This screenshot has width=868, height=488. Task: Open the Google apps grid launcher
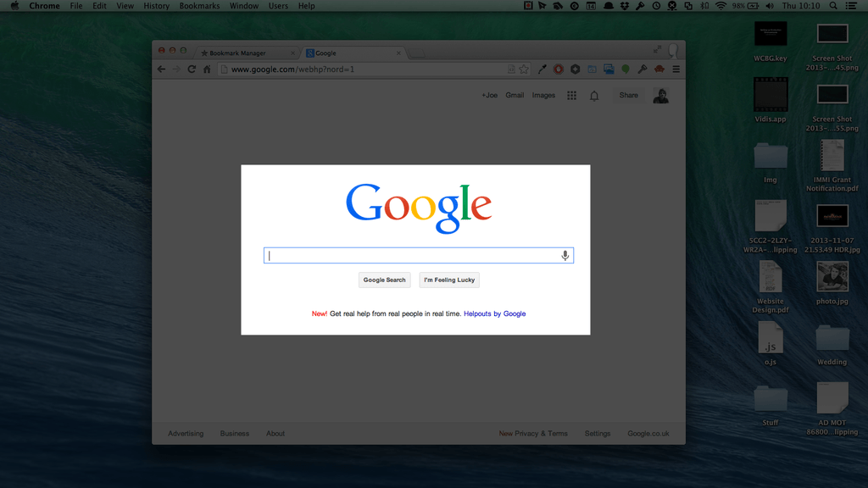point(572,96)
